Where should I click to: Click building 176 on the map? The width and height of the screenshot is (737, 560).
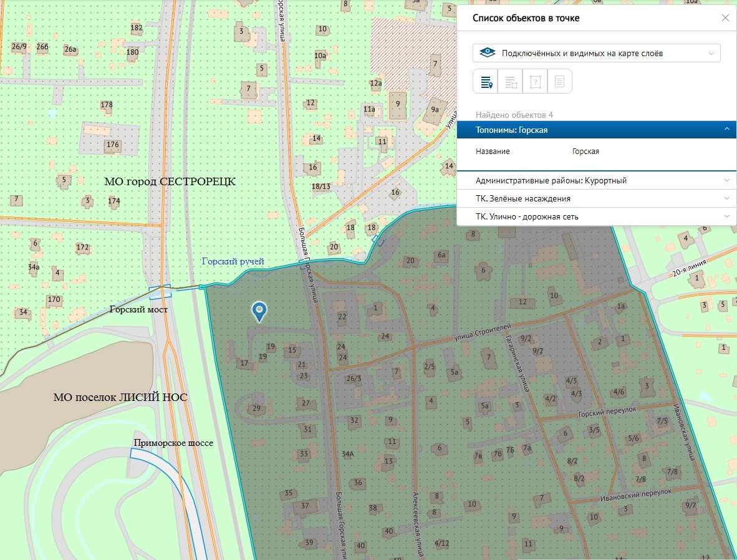(x=112, y=145)
